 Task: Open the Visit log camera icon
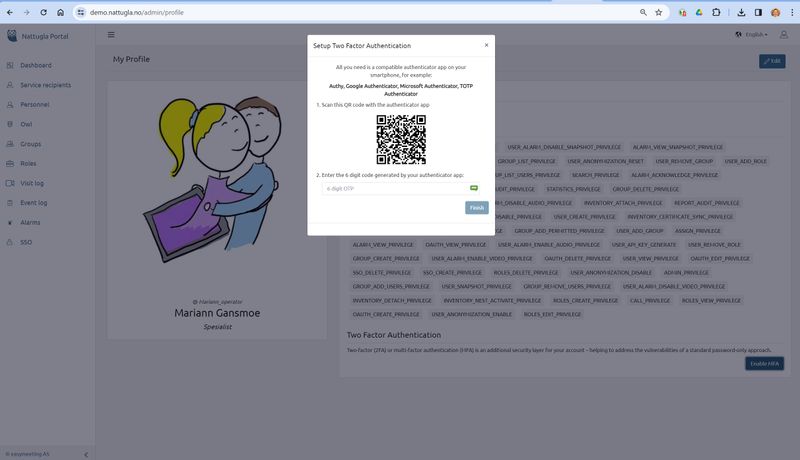pyautogui.click(x=10, y=183)
